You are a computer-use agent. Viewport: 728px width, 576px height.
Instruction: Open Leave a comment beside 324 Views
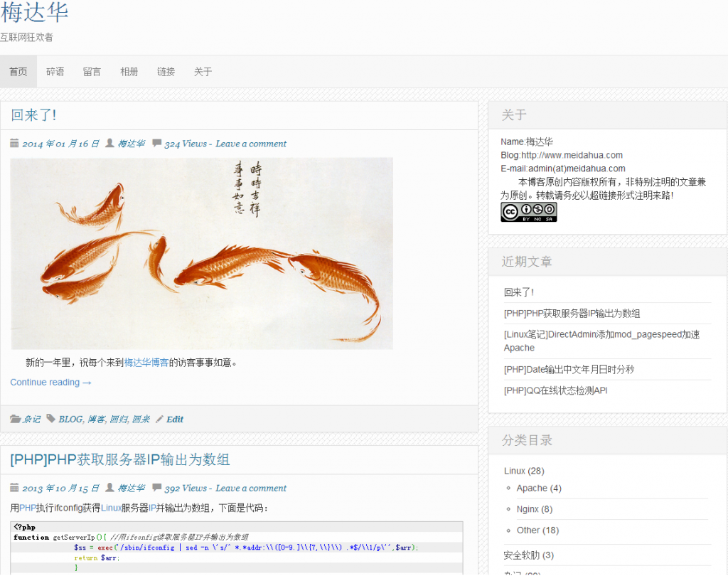click(251, 144)
